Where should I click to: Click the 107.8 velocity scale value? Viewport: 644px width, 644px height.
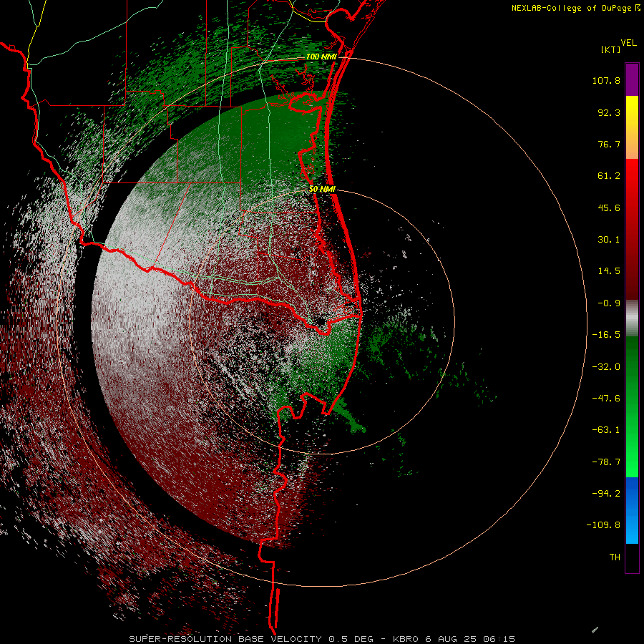point(606,80)
